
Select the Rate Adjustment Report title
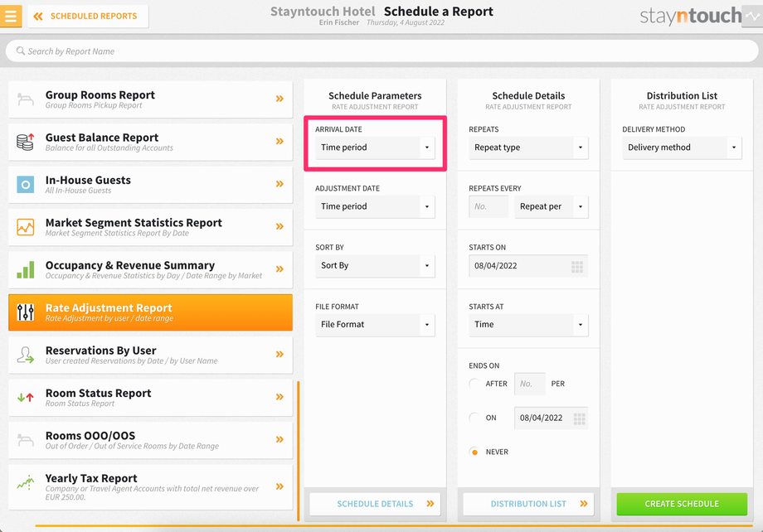[x=109, y=307]
